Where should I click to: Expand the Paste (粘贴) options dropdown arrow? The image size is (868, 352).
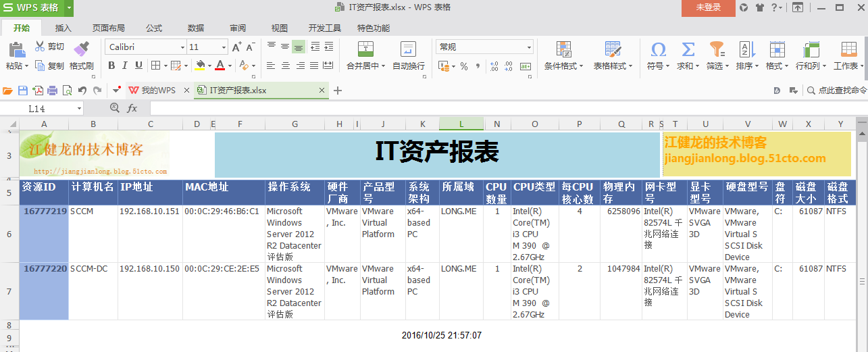[x=27, y=66]
